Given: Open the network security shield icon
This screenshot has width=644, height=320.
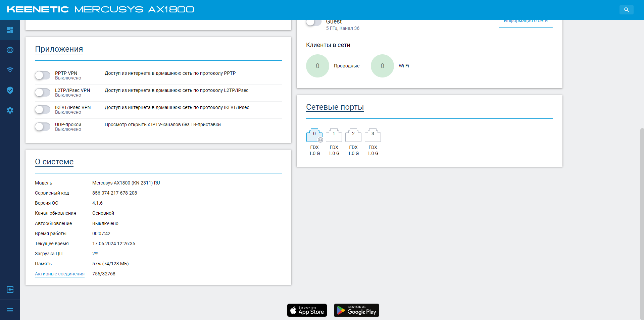Looking at the screenshot, I should coord(10,90).
